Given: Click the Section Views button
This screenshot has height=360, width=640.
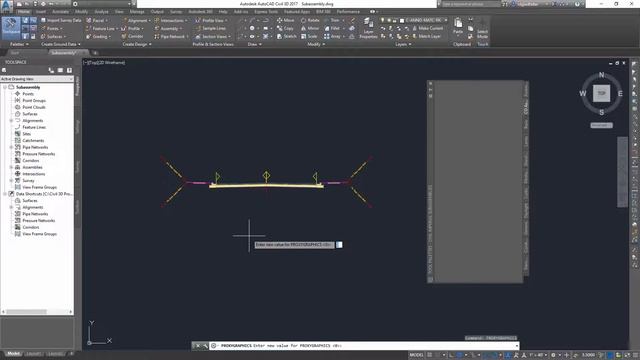Looking at the screenshot, I should tap(213, 36).
